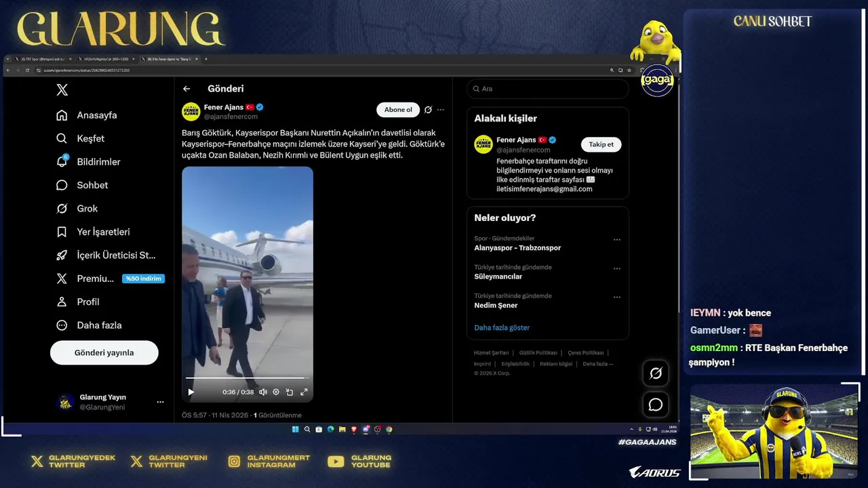Open Sohbet chat in sidebar

(x=82, y=185)
